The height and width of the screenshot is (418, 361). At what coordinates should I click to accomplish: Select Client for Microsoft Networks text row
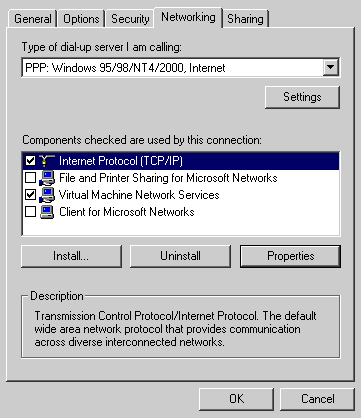pos(127,212)
